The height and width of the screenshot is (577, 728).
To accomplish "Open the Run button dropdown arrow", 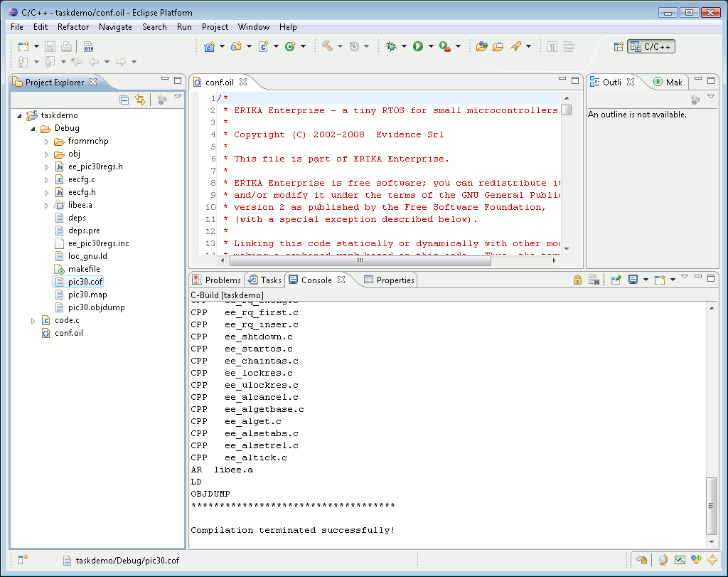I will tap(431, 46).
